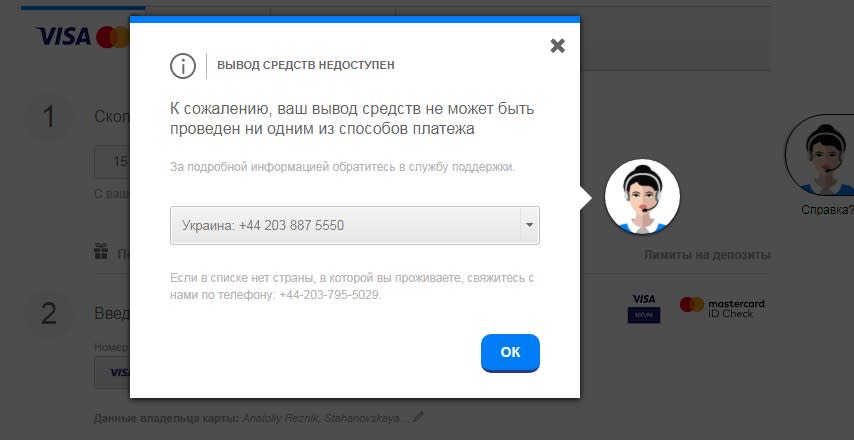Image resolution: width=854 pixels, height=440 pixels.
Task: Open Лимиты на депозиты link
Action: tap(707, 254)
